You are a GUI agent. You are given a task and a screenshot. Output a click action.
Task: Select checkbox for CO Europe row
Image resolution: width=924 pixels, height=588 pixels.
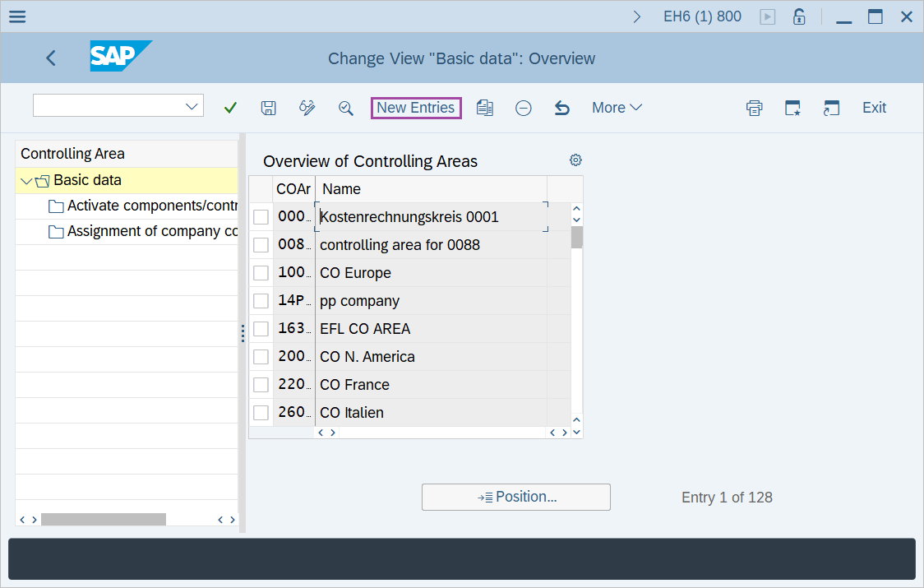pyautogui.click(x=261, y=273)
